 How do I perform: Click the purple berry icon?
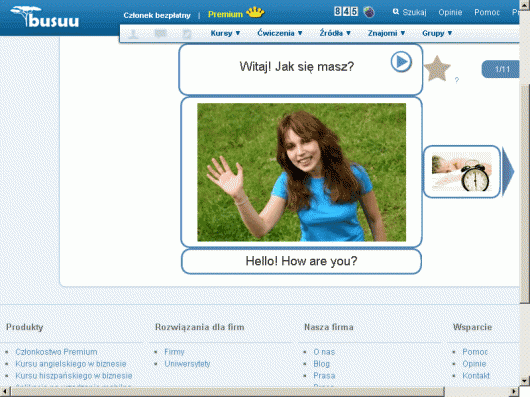(369, 12)
